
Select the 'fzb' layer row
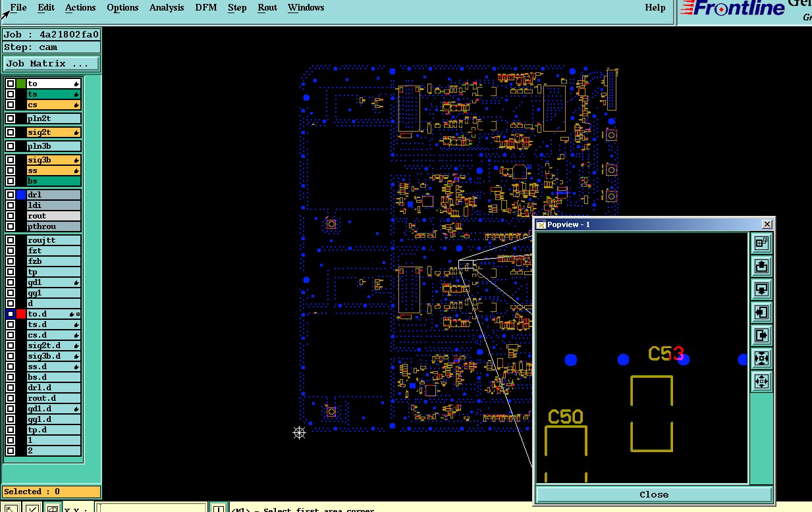tap(54, 261)
